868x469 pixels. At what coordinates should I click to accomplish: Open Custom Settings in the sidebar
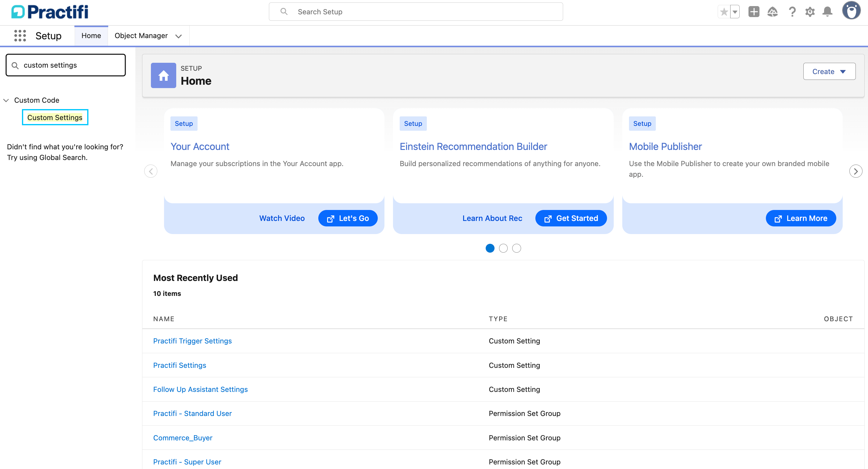click(55, 118)
